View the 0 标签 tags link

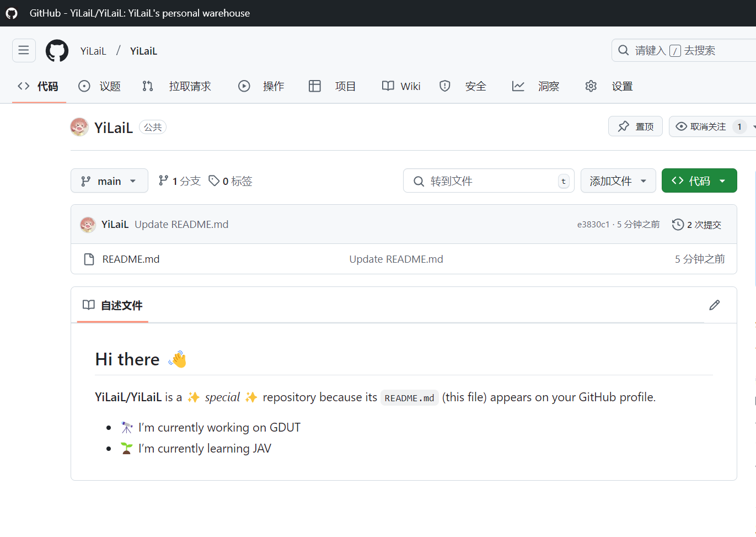click(x=230, y=180)
